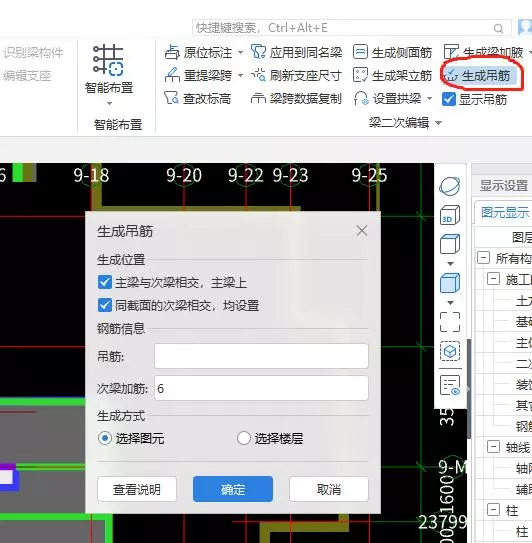Open dropdown arrow below wireframe cube icon
This screenshot has width=532, height=543.
point(450,264)
